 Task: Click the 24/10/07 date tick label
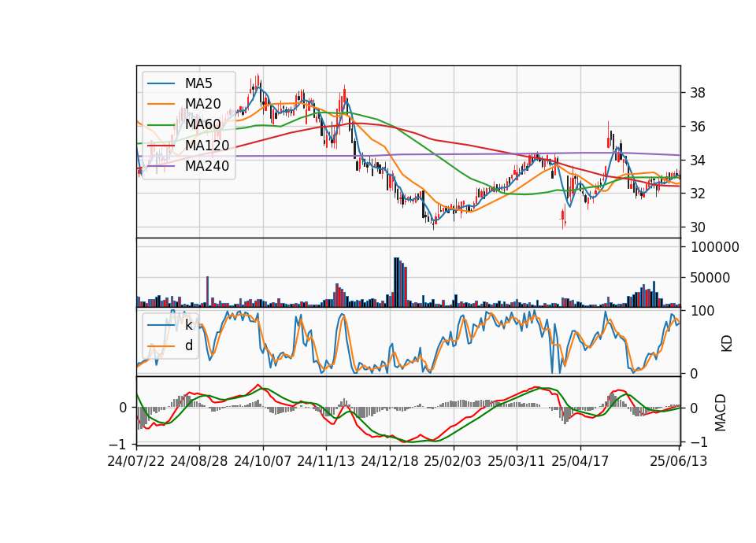263,461
